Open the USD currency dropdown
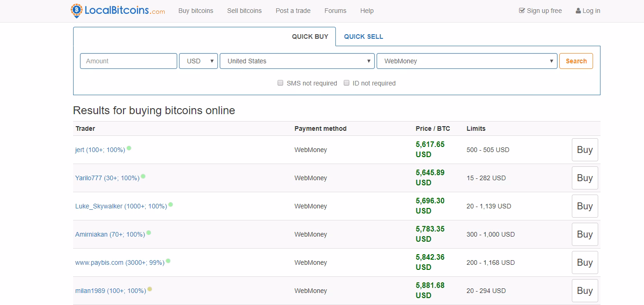This screenshot has width=644, height=305. pos(198,61)
